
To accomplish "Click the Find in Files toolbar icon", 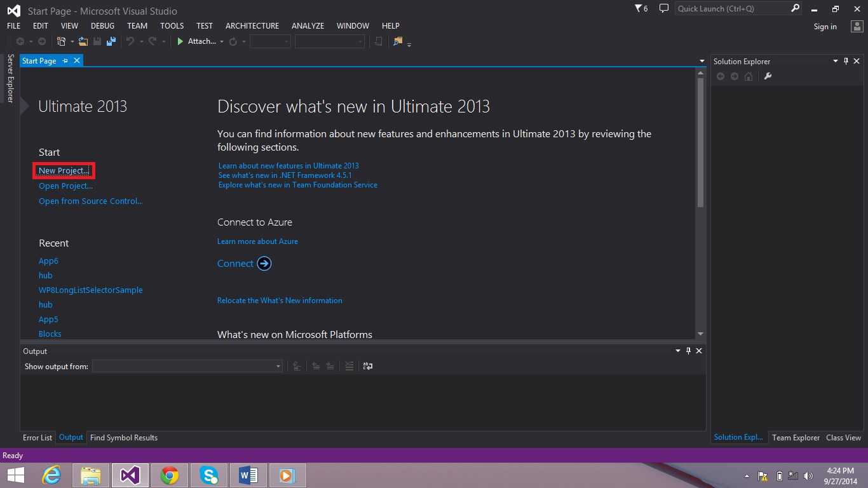I will [398, 41].
